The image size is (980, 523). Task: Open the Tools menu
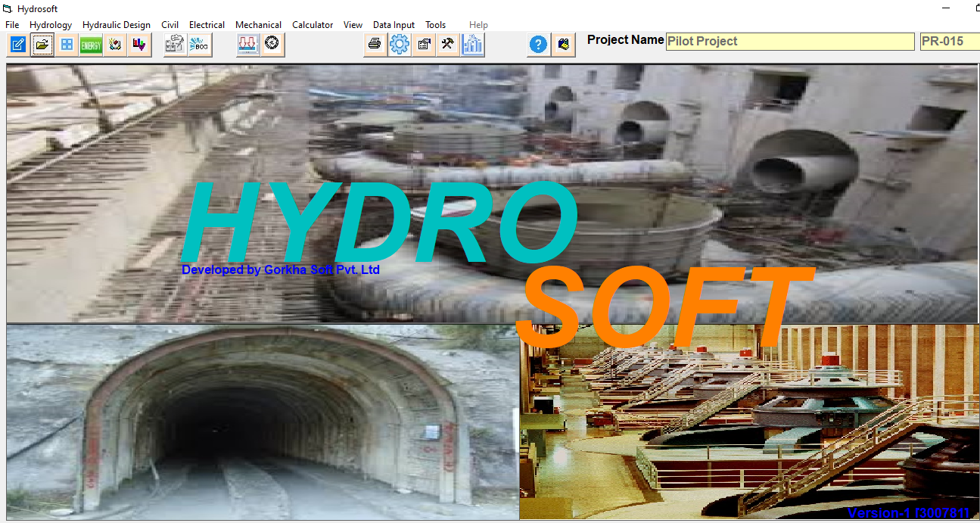coord(435,25)
